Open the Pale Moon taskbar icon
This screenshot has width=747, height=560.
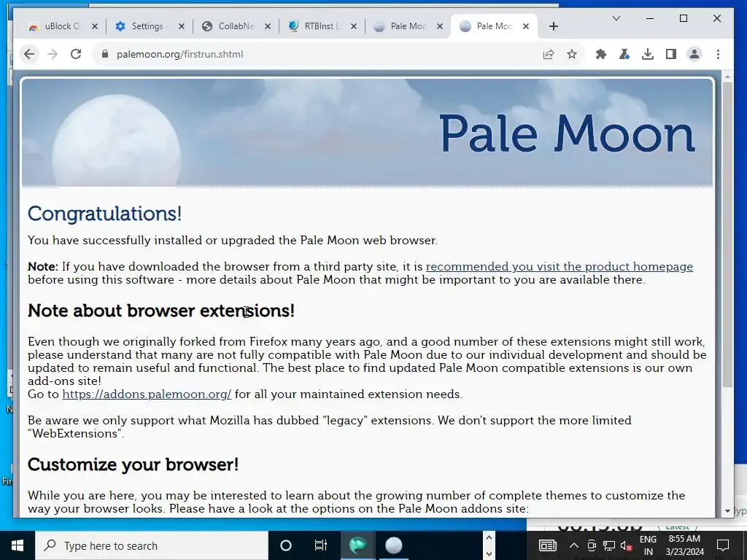click(393, 545)
